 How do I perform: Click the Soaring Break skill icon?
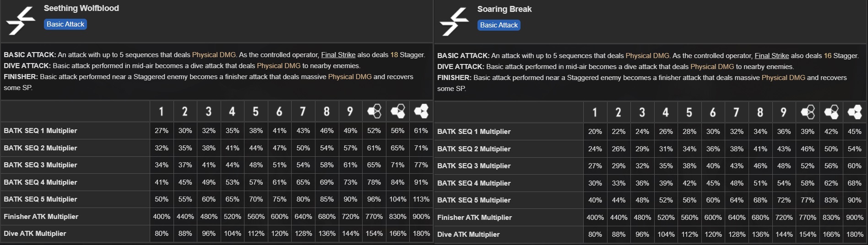coord(455,21)
